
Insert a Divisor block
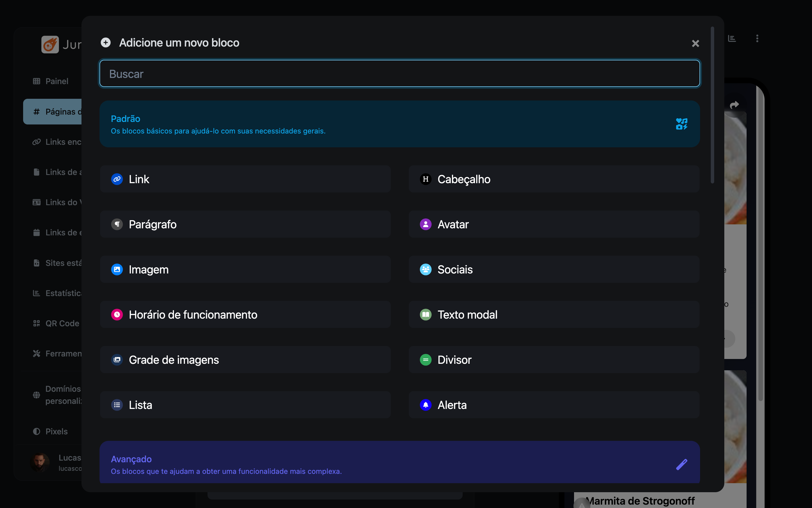(x=554, y=360)
